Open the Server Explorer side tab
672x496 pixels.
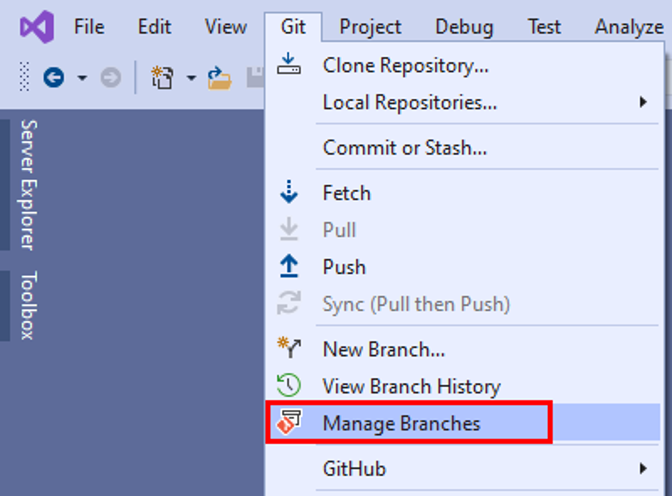coord(28,185)
